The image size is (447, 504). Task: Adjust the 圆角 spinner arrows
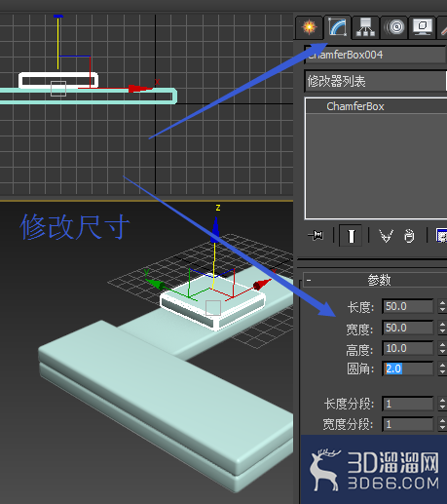coord(442,368)
